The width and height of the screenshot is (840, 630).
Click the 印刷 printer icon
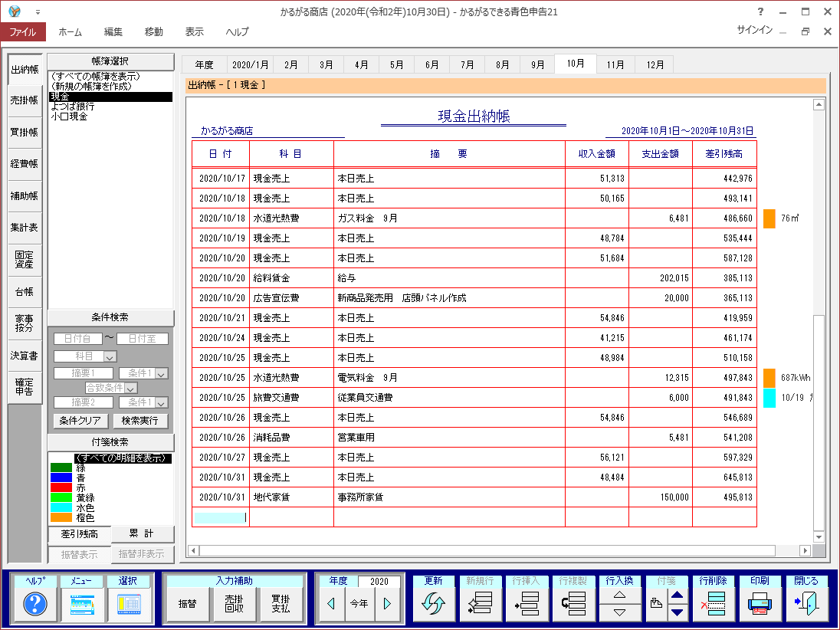tap(760, 604)
